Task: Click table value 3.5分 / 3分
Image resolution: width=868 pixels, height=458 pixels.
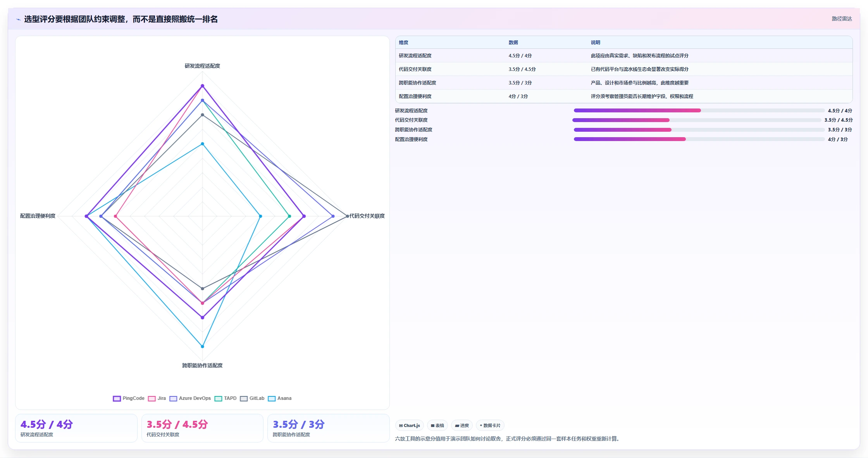Action: pyautogui.click(x=520, y=83)
